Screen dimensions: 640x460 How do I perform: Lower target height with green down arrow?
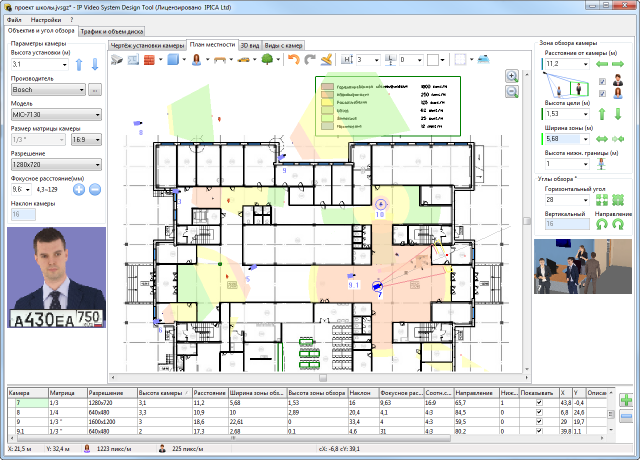pyautogui.click(x=618, y=114)
